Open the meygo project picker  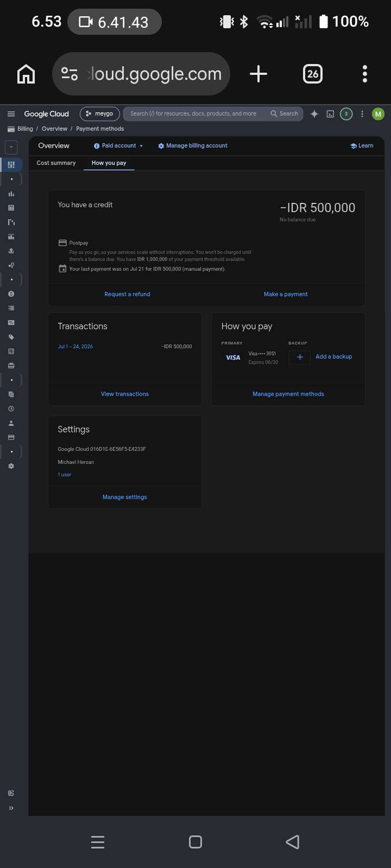pyautogui.click(x=100, y=114)
